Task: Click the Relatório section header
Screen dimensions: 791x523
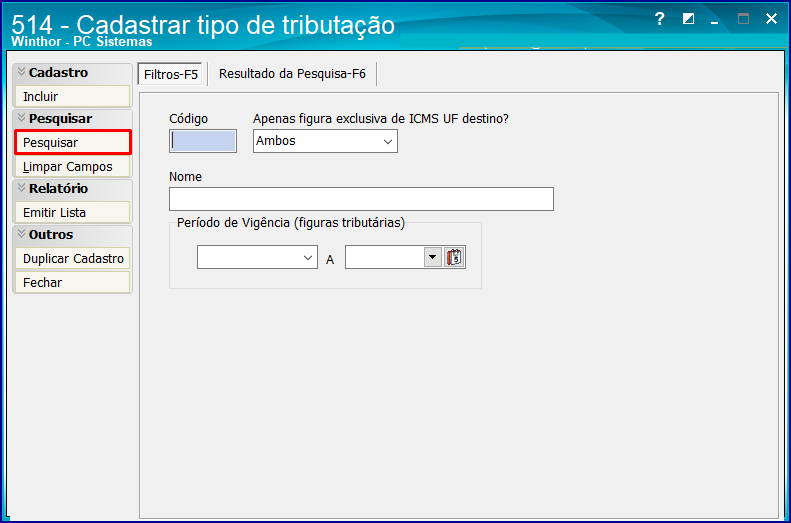Action: click(73, 189)
